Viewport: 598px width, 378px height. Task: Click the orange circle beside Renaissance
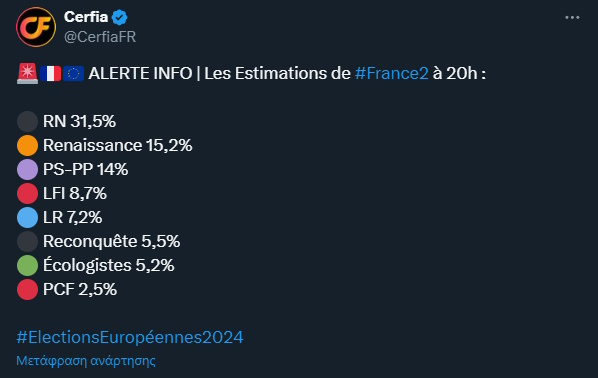tap(27, 145)
